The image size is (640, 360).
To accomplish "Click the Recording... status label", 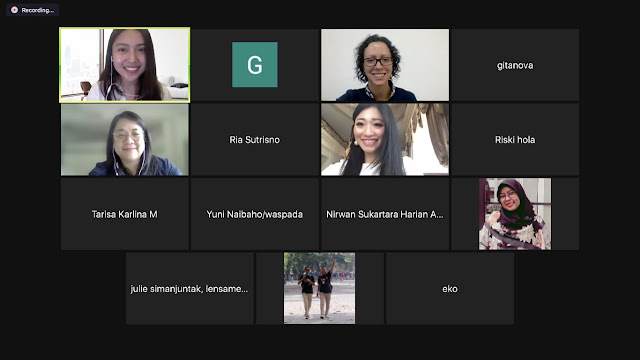I will 38,10.
